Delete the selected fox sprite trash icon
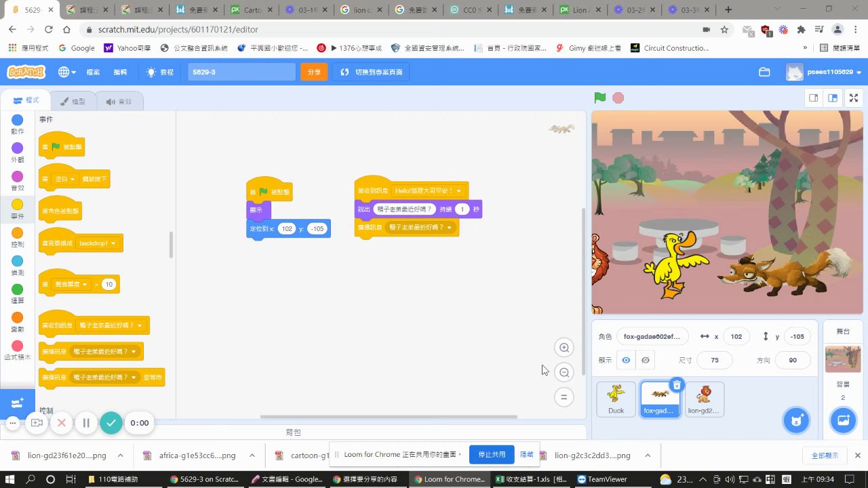Viewport: 868px width, 488px height. tap(676, 385)
